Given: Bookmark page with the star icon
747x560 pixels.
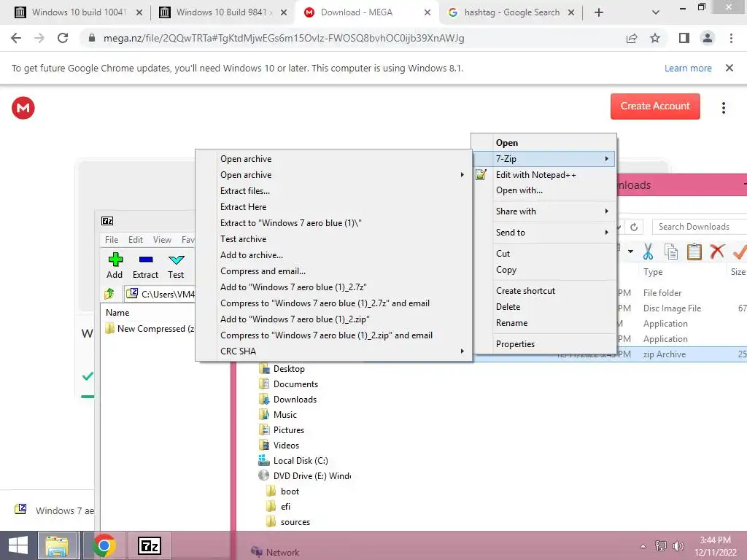Looking at the screenshot, I should click(x=656, y=38).
